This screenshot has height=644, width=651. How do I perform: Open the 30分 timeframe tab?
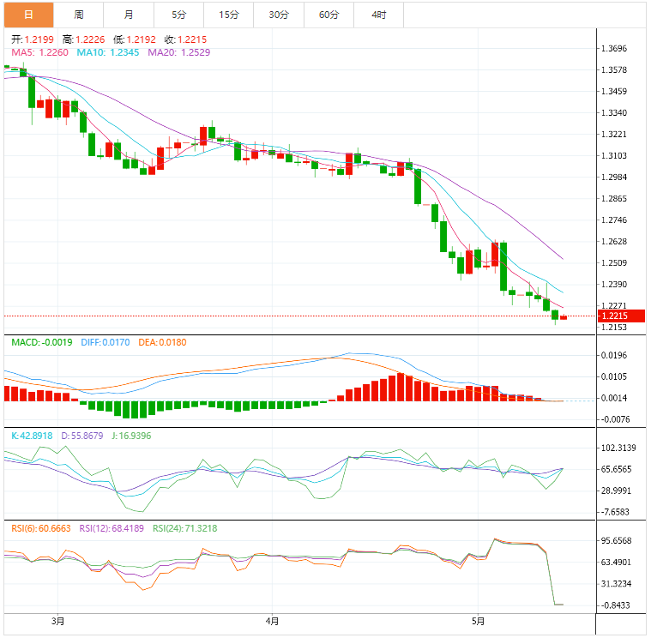tap(279, 15)
